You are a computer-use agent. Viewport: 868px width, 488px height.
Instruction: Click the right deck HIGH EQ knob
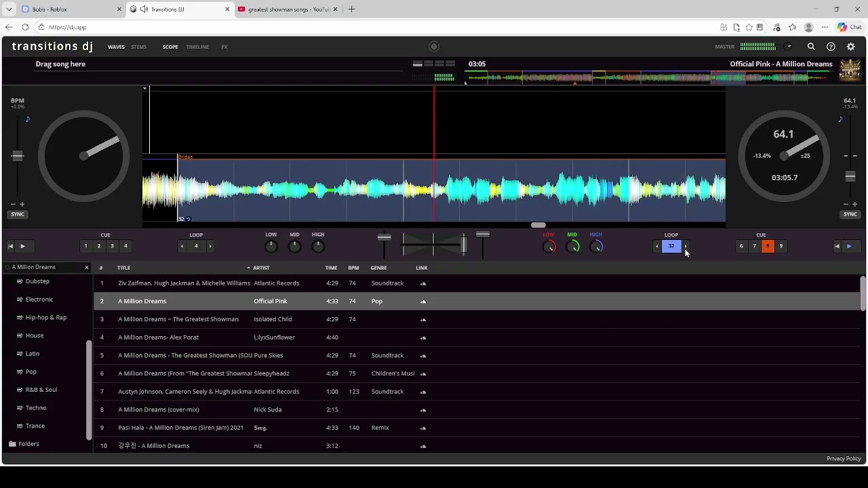(596, 247)
